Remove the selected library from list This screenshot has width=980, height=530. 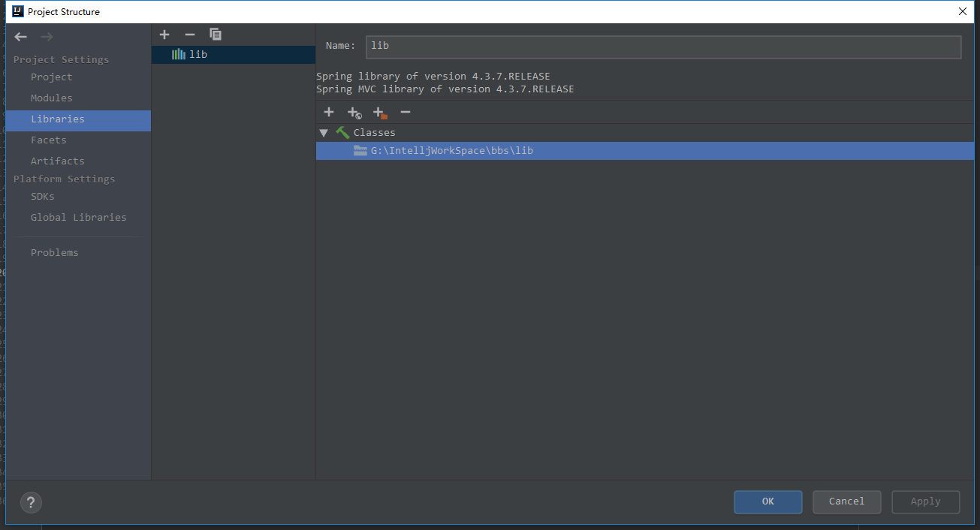[x=190, y=35]
